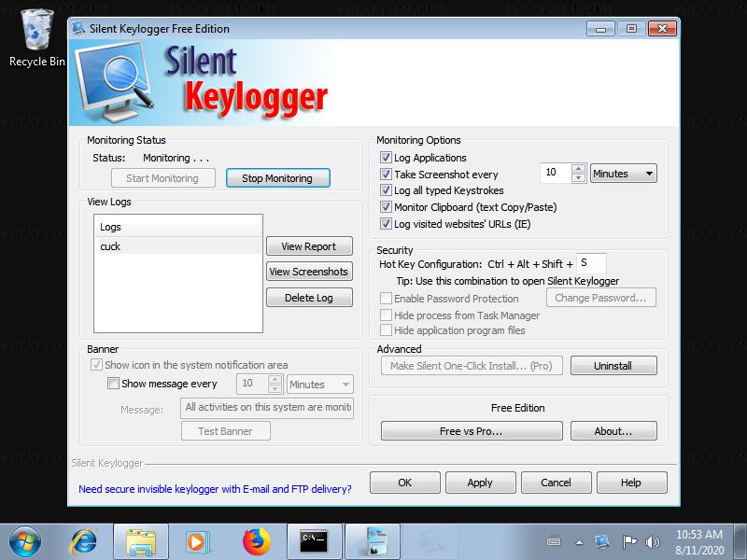Open the taskbar clock and date
747x560 pixels.
pos(699,542)
